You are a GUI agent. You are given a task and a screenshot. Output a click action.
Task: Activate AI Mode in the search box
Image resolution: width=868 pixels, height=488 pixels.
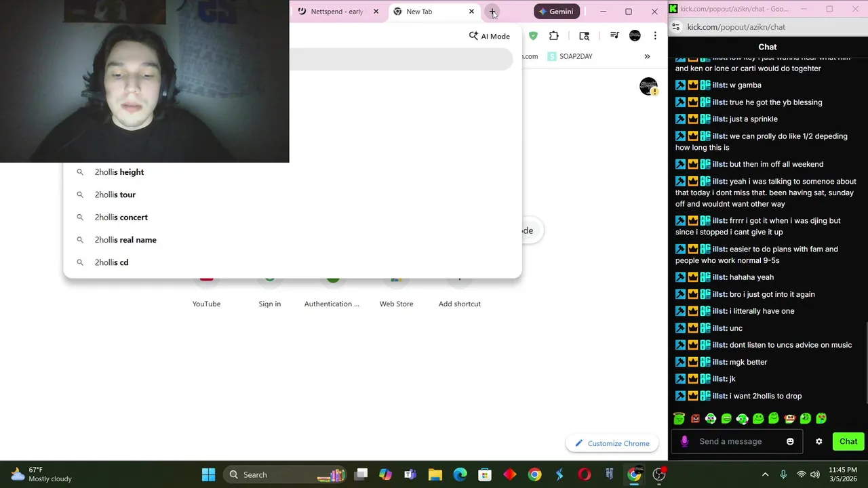tap(490, 36)
